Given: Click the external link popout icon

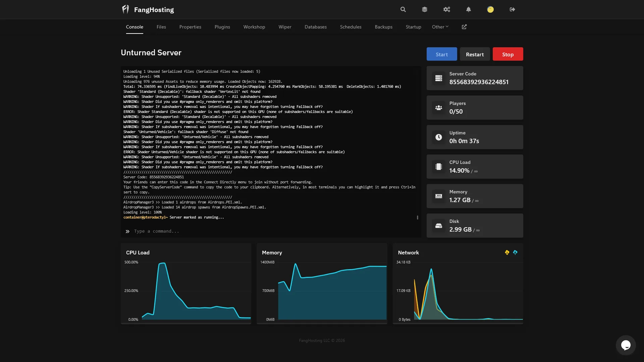Looking at the screenshot, I should pos(464,27).
